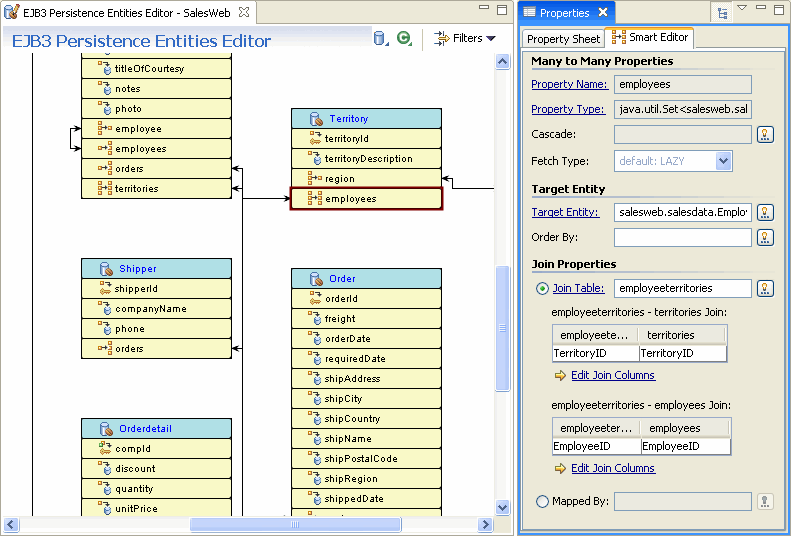Close the EJB3 Persistence Entities Editor tab
This screenshot has width=791, height=536.
(244, 12)
